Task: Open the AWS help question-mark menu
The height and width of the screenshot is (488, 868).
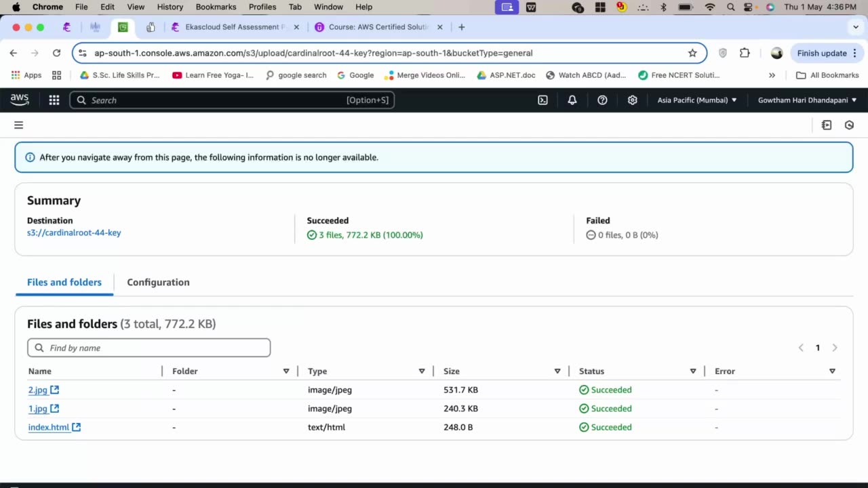Action: pos(602,100)
